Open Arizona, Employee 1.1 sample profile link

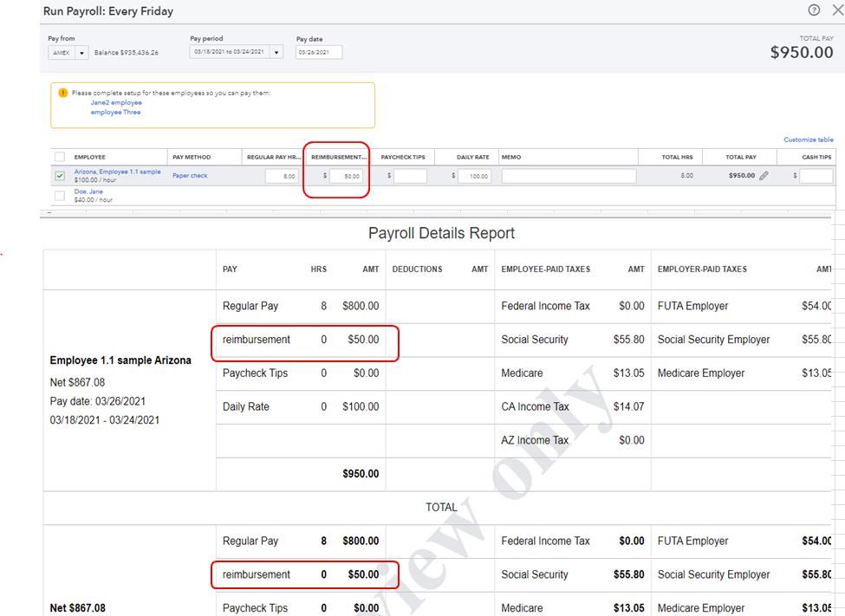(118, 172)
